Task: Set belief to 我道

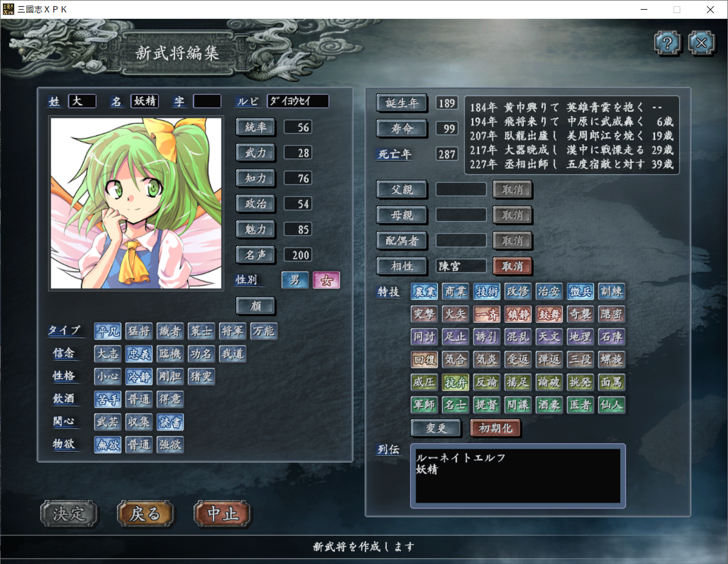Action: 232,354
